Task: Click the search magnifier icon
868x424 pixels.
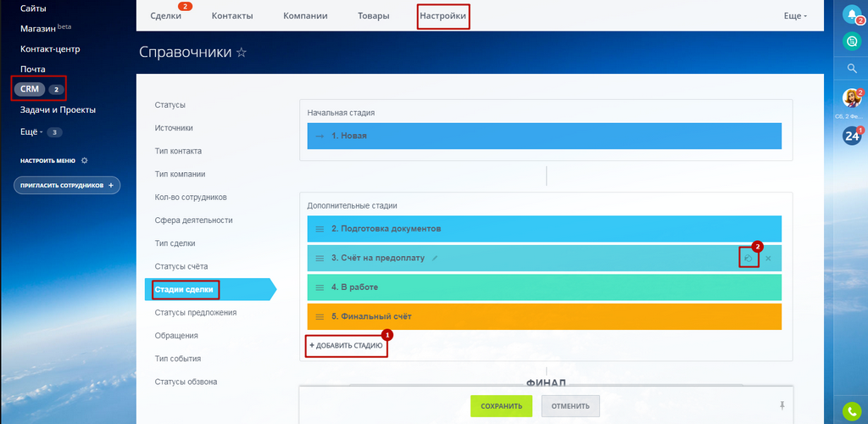Action: click(x=853, y=68)
